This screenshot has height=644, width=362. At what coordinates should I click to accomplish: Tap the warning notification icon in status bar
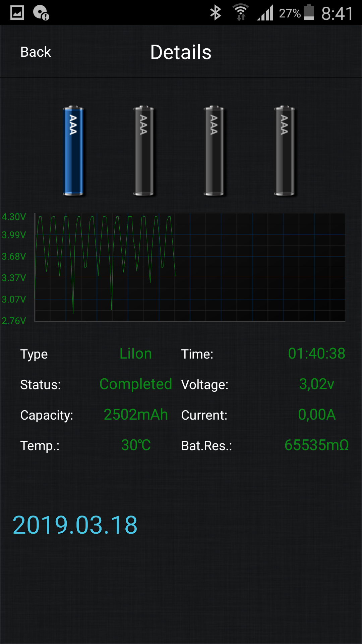click(x=41, y=13)
